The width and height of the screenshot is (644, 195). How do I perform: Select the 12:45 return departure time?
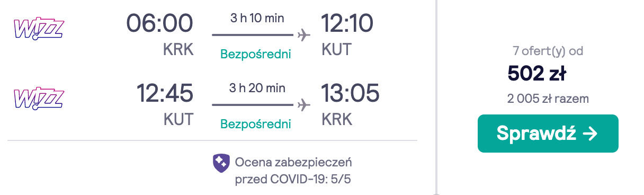[165, 93]
